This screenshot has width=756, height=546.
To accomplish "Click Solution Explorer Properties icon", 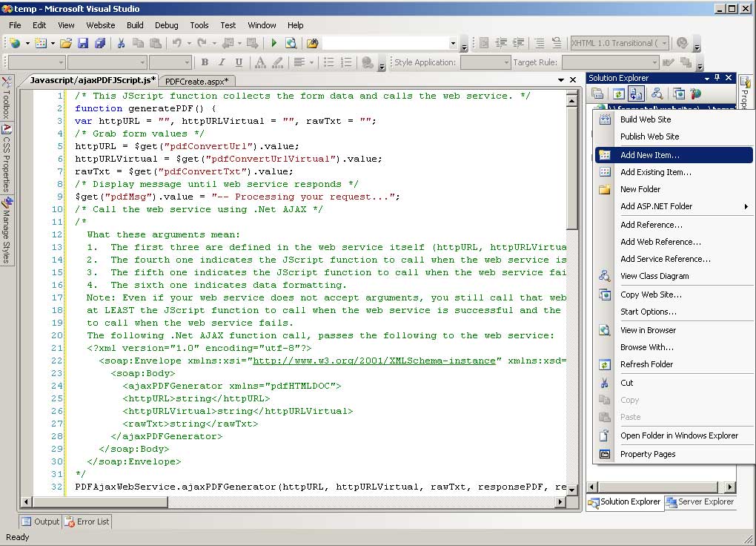I will (x=597, y=93).
